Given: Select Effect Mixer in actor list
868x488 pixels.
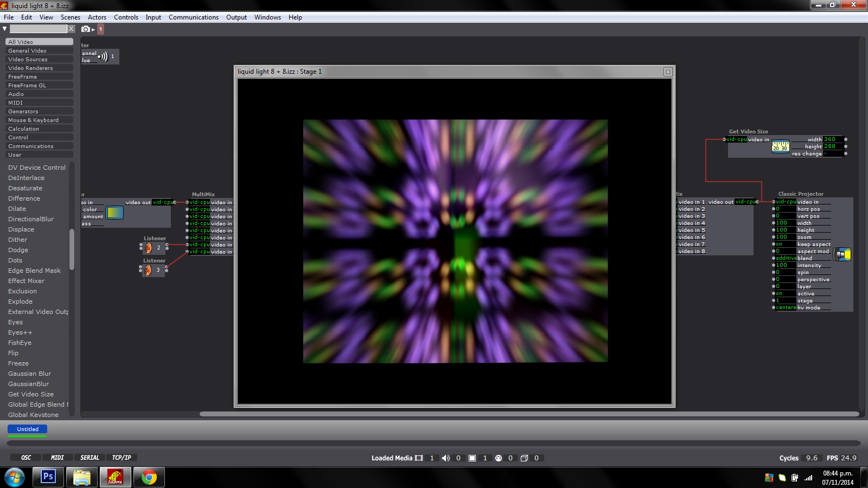Looking at the screenshot, I should (x=27, y=281).
